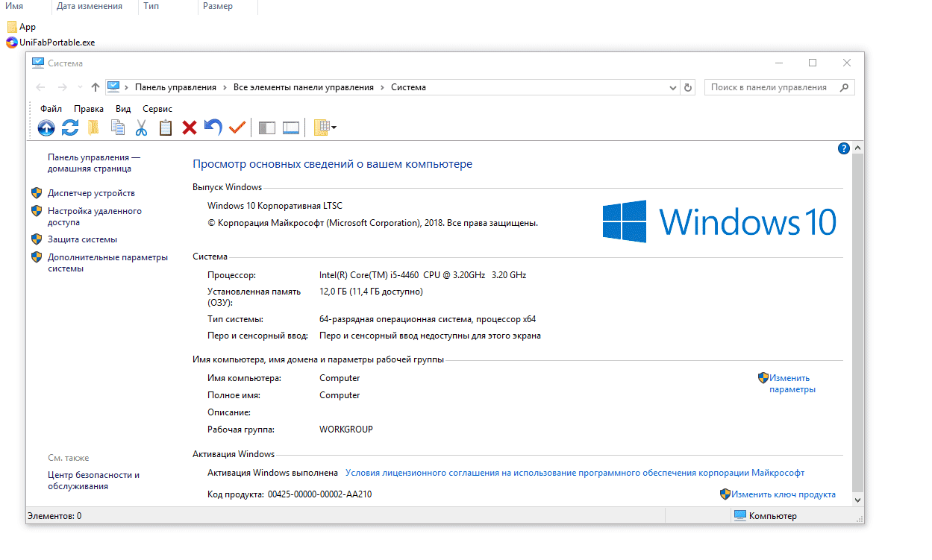
Task: Click the Поиск в панели управления search field
Action: click(769, 87)
